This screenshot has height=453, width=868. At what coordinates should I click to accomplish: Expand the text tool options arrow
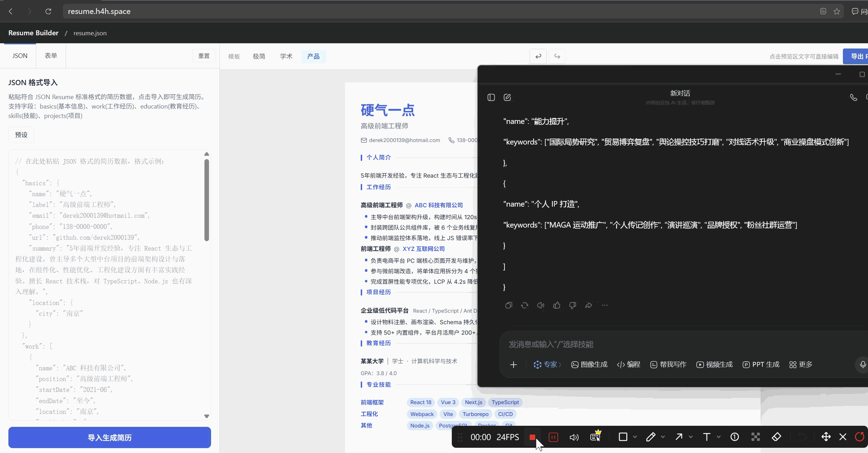coord(719,437)
